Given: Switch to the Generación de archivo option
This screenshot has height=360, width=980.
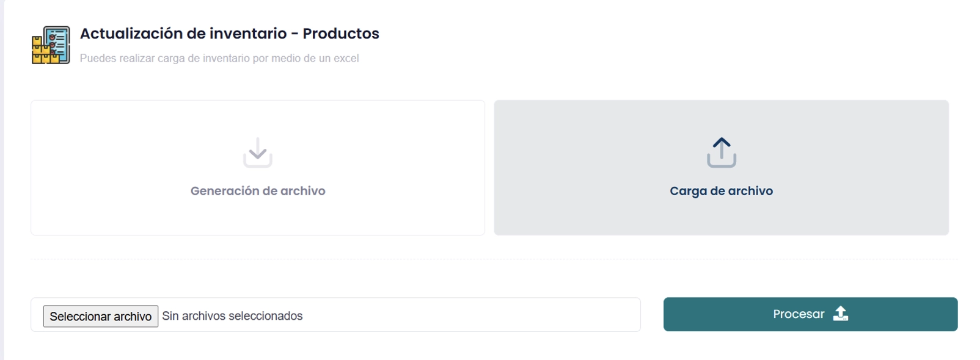Looking at the screenshot, I should coord(258,167).
